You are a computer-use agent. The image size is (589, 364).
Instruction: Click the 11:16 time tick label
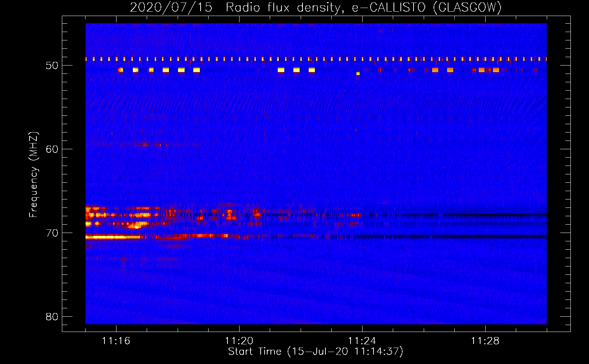pos(116,341)
